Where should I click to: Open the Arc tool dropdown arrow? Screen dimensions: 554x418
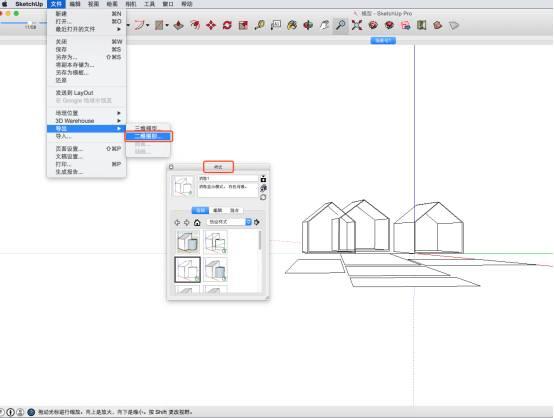(147, 25)
